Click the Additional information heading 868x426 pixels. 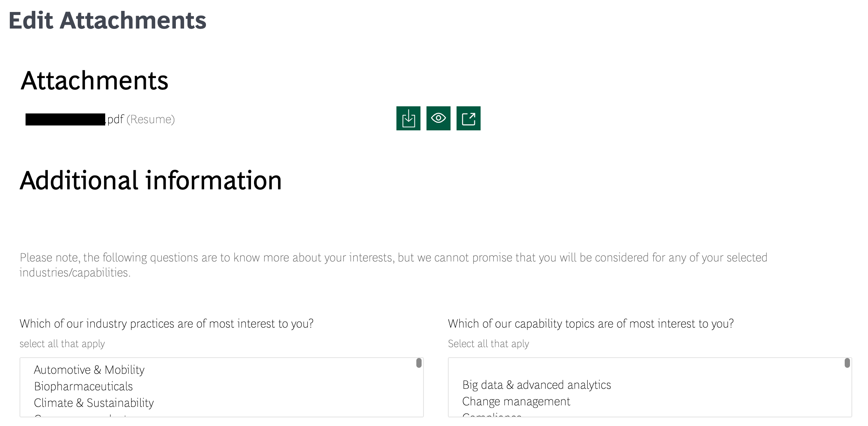[151, 180]
